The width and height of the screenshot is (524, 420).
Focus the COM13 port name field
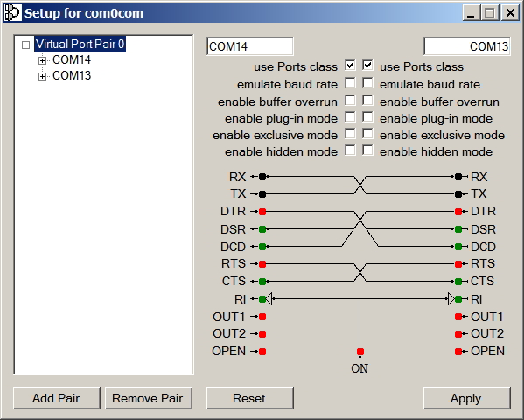click(467, 46)
